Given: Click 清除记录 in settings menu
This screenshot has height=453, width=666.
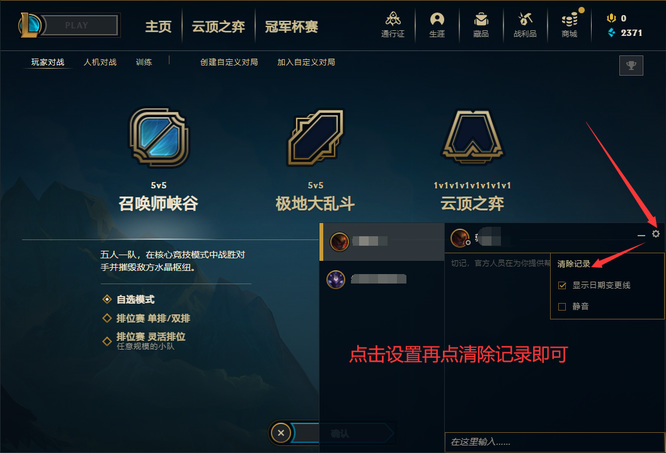Looking at the screenshot, I should click(574, 264).
